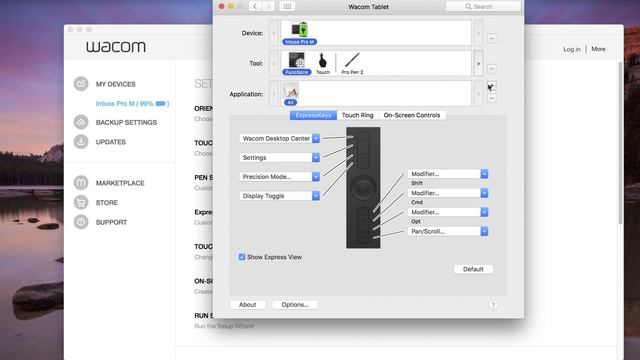Open the Modifier dropdown labeled Cmd
Viewport: 640px width, 360px height.
coord(448,193)
